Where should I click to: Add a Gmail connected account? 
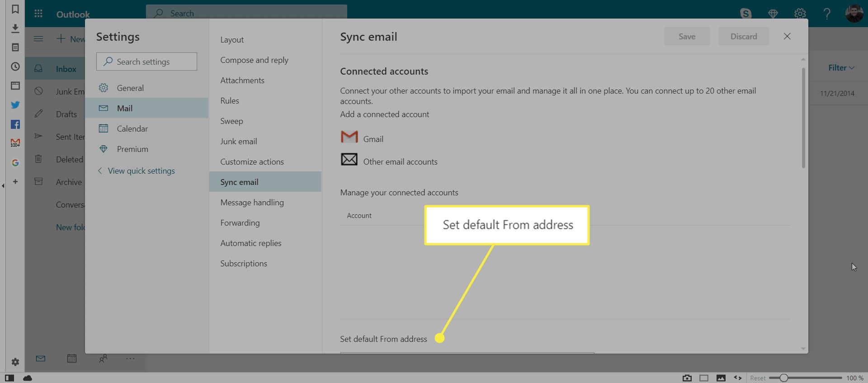(373, 139)
